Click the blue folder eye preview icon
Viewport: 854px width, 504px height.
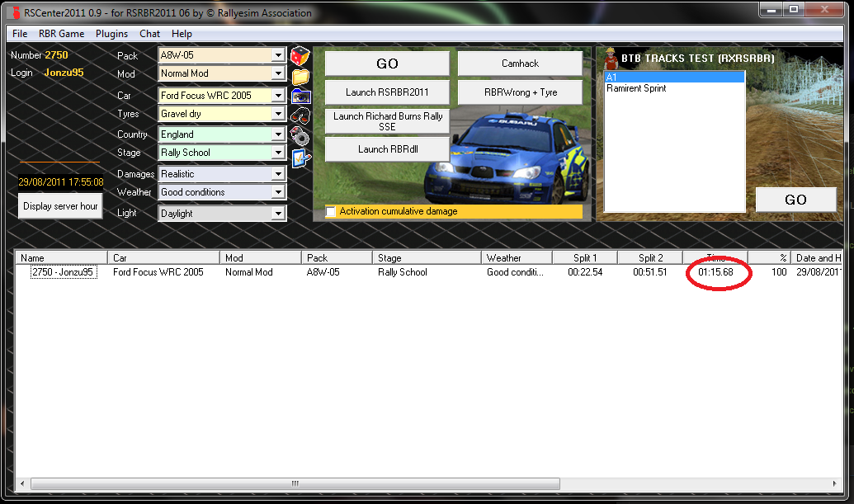[x=300, y=97]
